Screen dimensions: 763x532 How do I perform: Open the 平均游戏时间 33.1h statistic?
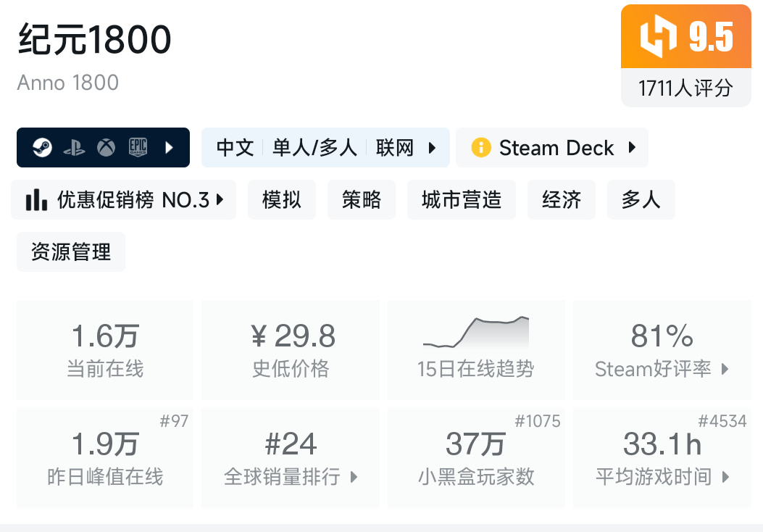click(662, 457)
